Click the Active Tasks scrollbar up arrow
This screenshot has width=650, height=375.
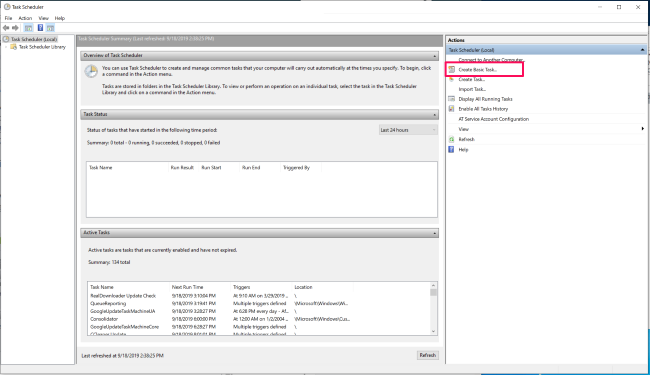[x=433, y=285]
